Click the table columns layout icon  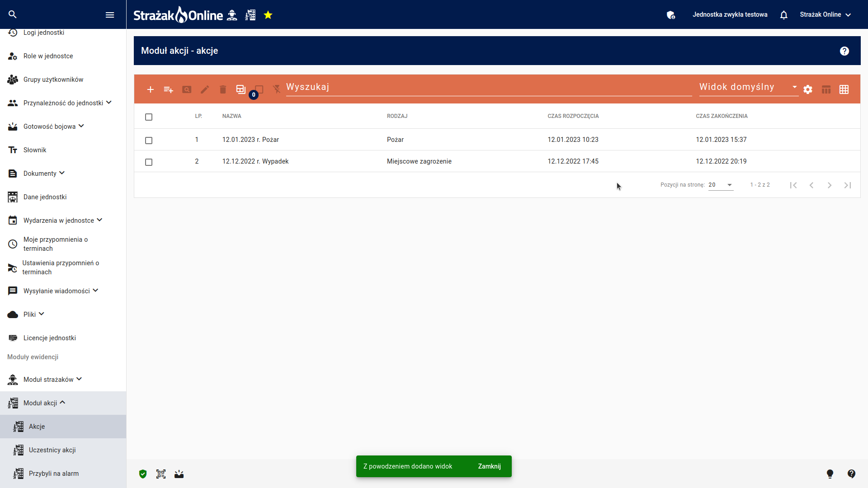pos(826,89)
